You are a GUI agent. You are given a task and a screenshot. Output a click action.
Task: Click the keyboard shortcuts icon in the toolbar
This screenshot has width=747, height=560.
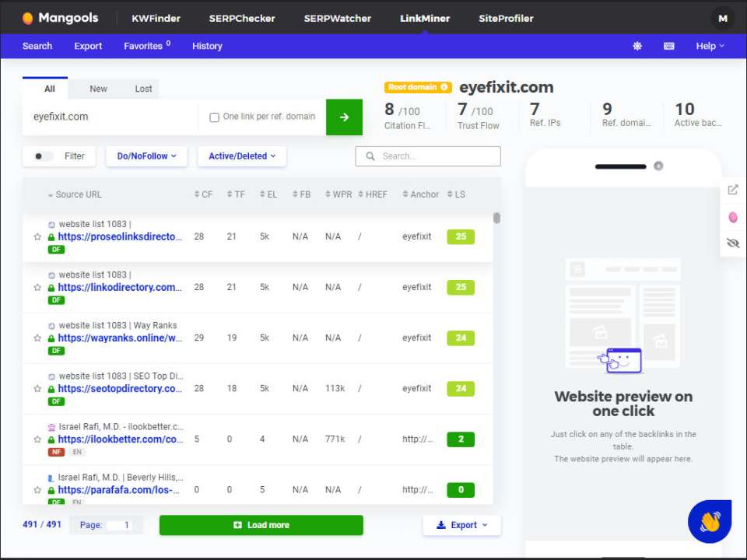pyautogui.click(x=668, y=46)
